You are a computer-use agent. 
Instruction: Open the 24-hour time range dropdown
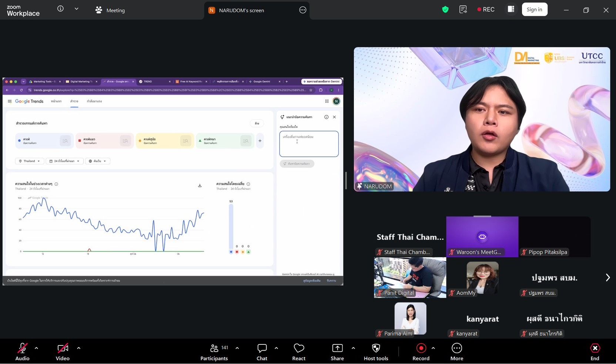[64, 161]
